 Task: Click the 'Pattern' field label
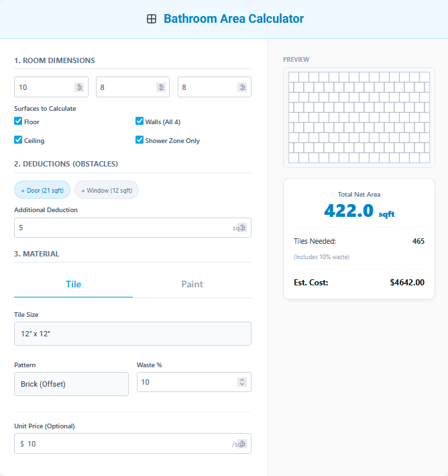[x=25, y=365]
